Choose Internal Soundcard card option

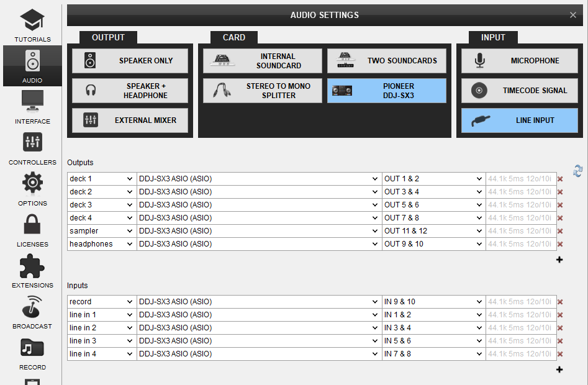click(x=263, y=61)
